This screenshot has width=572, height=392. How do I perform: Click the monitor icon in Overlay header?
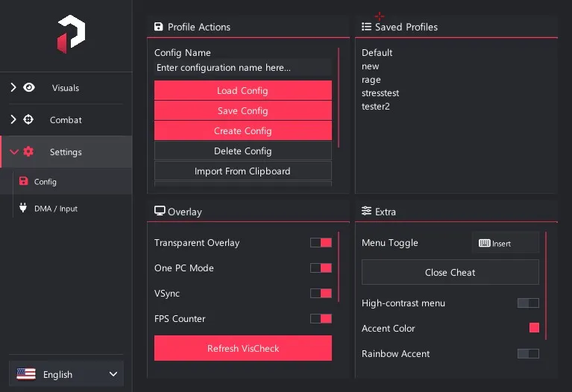160,211
